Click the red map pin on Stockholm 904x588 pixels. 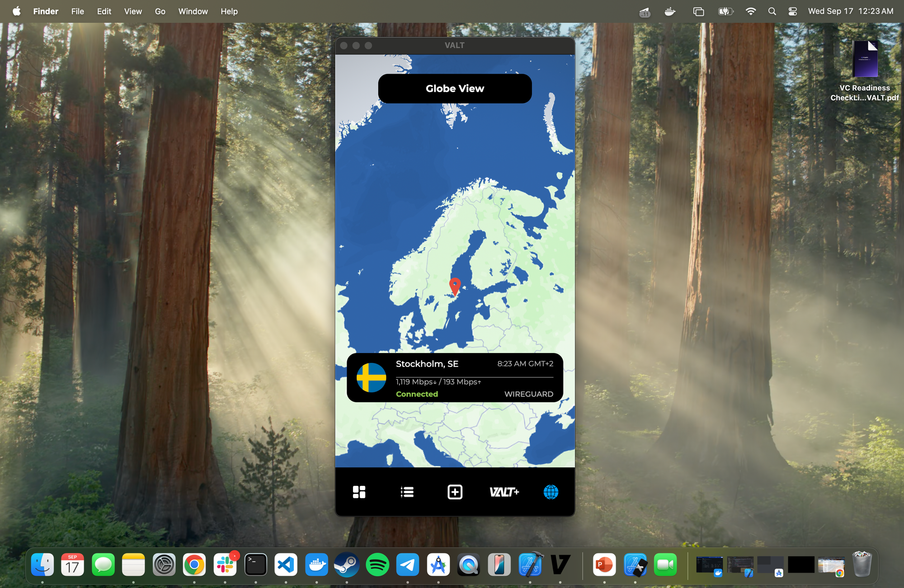click(x=455, y=287)
